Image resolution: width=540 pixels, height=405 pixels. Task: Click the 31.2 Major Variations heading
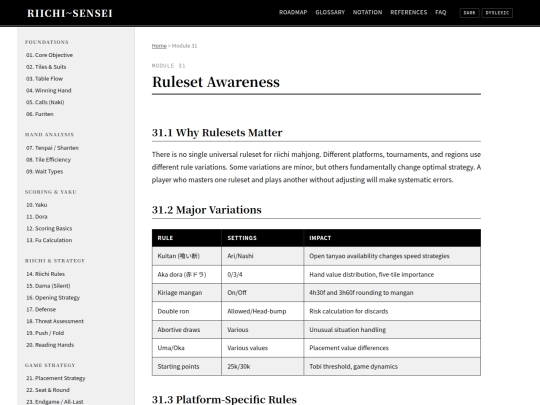tap(207, 210)
